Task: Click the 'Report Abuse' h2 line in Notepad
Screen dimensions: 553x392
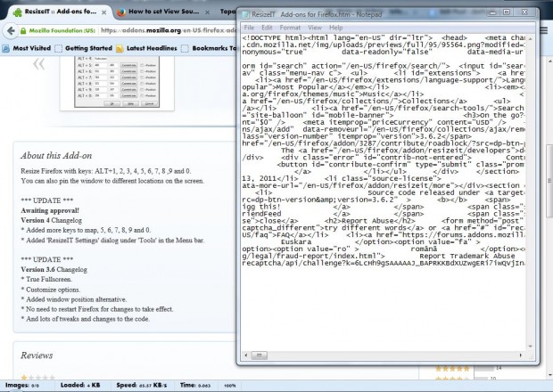Action: [x=384, y=221]
